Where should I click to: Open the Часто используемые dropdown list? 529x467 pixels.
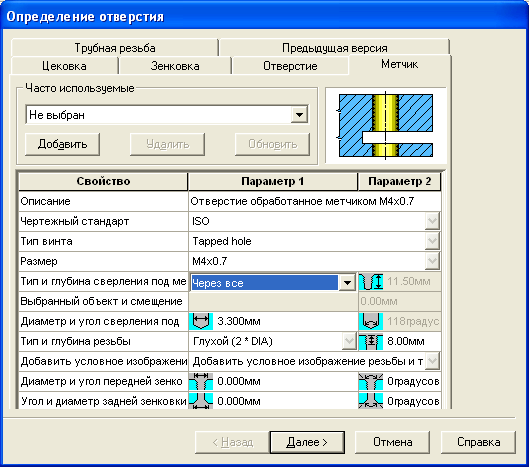point(299,115)
